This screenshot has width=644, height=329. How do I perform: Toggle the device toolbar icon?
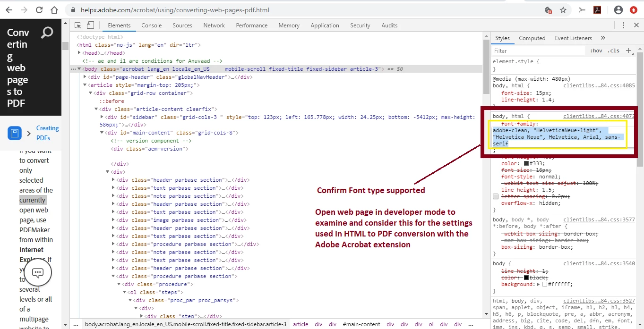[90, 25]
